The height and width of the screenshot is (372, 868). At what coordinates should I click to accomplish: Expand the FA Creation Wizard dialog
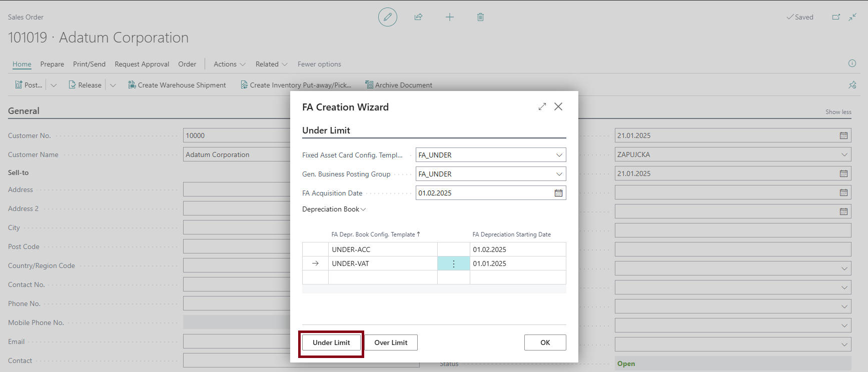tap(542, 106)
